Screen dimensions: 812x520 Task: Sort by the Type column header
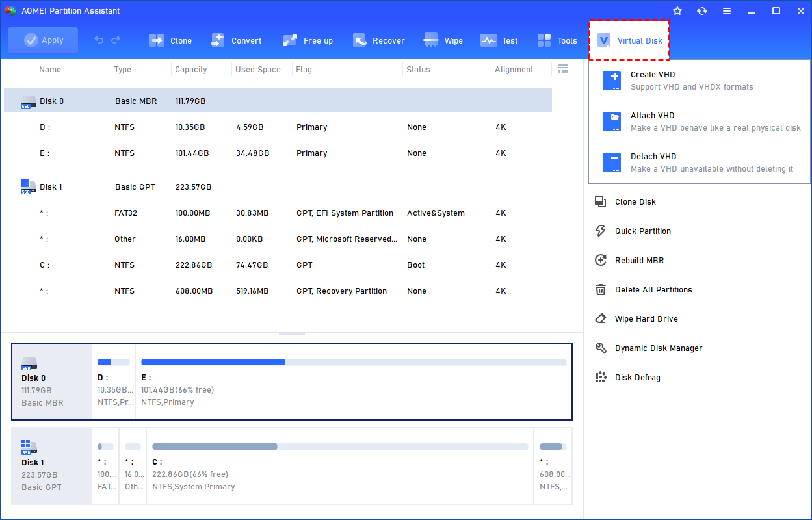pyautogui.click(x=122, y=70)
